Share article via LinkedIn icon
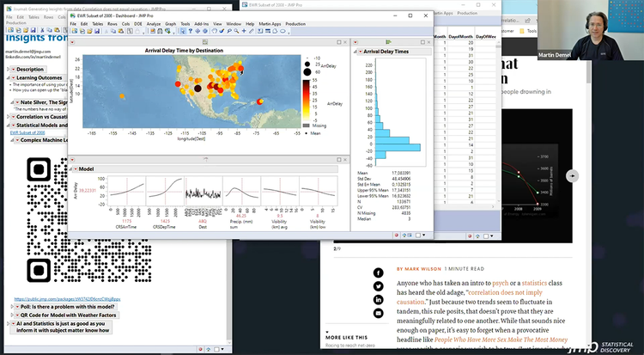 pyautogui.click(x=378, y=300)
